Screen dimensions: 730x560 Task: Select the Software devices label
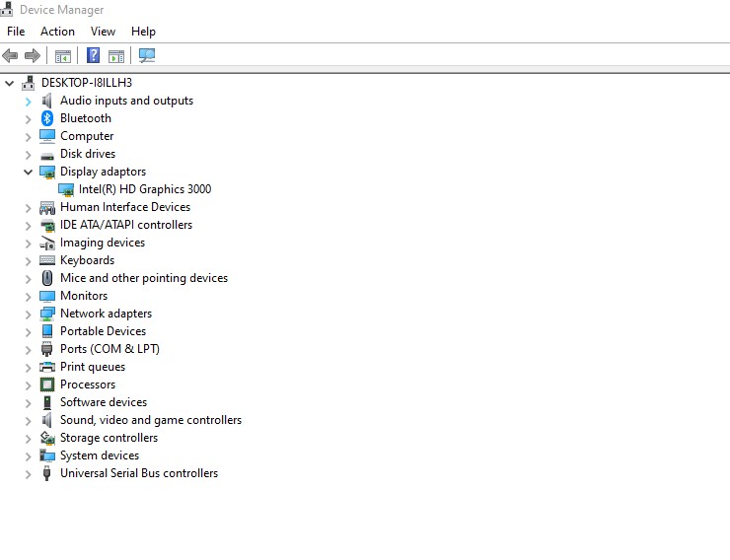coord(104,402)
